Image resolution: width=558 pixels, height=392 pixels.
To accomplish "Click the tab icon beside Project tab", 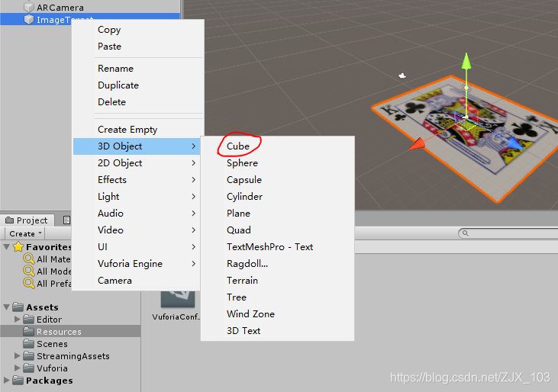I will 66,220.
